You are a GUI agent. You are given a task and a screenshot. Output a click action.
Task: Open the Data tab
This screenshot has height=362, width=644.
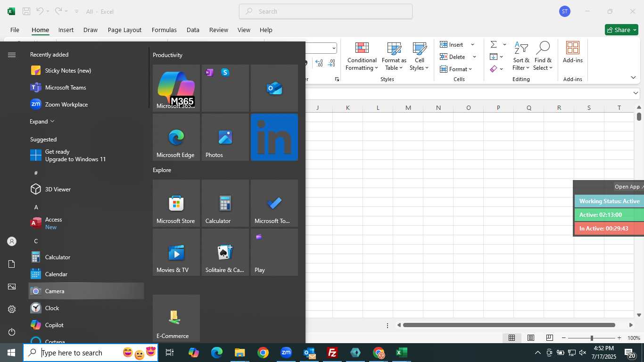193,30
